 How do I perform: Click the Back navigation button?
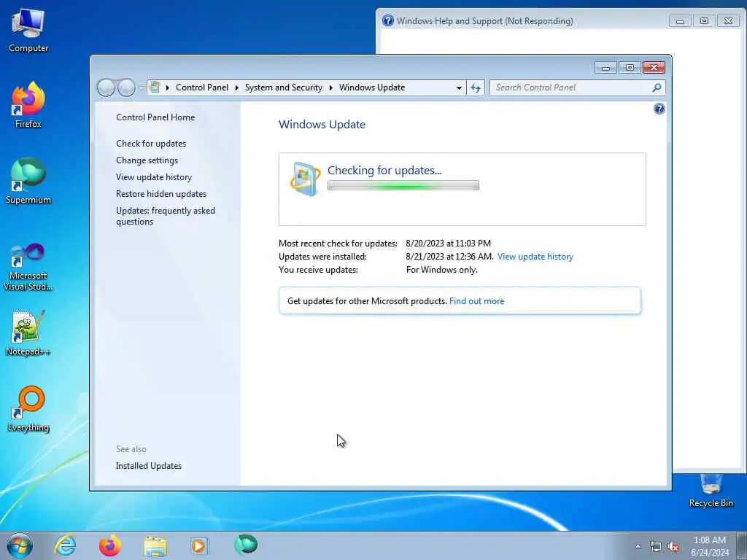click(x=106, y=87)
